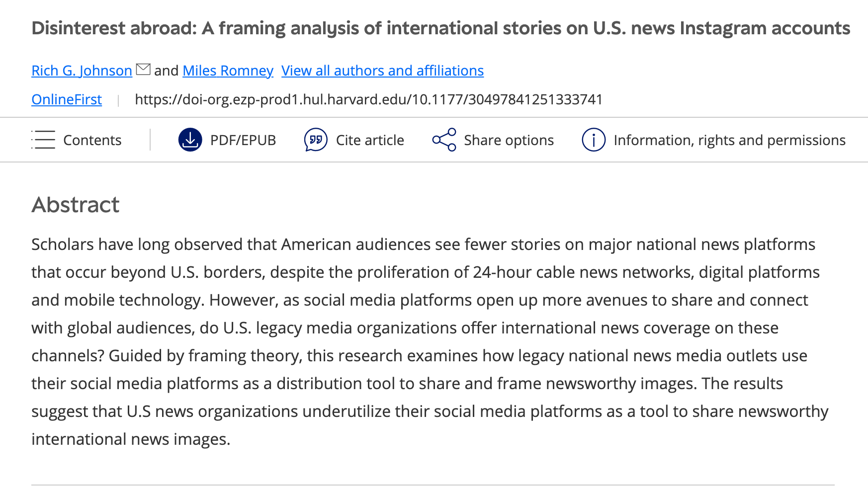Open the Share options text label
Image resolution: width=868 pixels, height=489 pixels.
[x=509, y=140]
